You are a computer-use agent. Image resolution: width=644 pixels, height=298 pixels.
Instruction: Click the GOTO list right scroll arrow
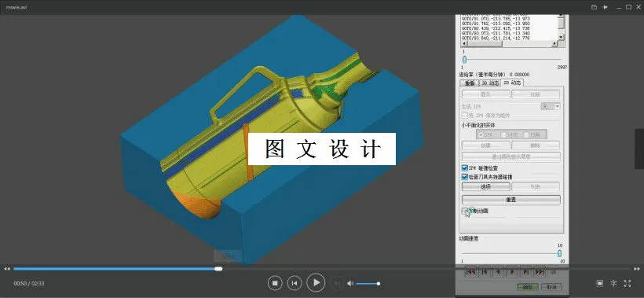[x=554, y=43]
